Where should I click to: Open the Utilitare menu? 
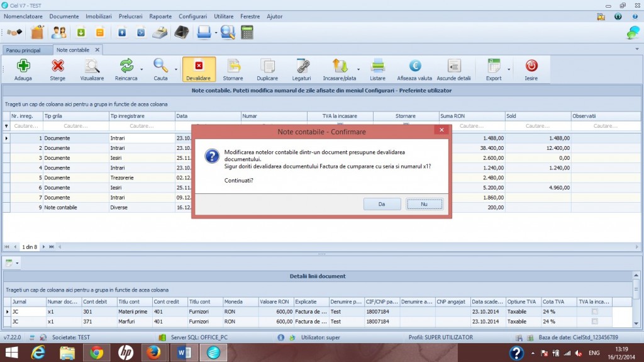[x=223, y=16]
